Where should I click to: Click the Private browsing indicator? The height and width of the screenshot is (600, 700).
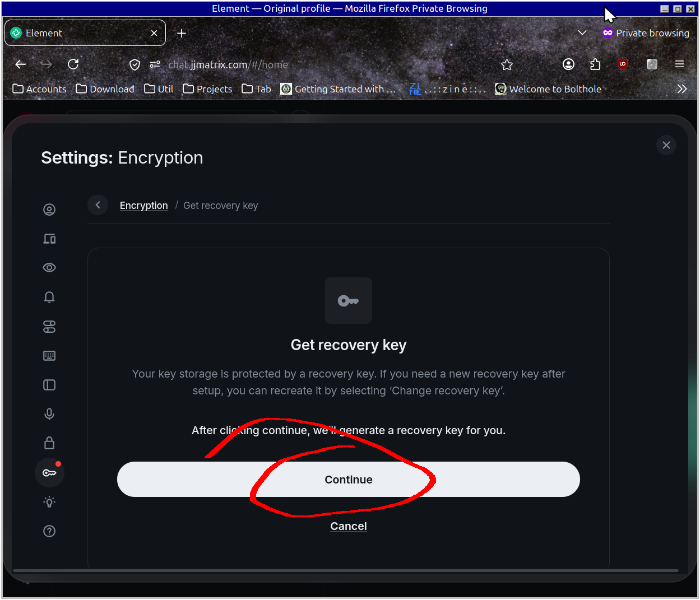click(x=646, y=33)
